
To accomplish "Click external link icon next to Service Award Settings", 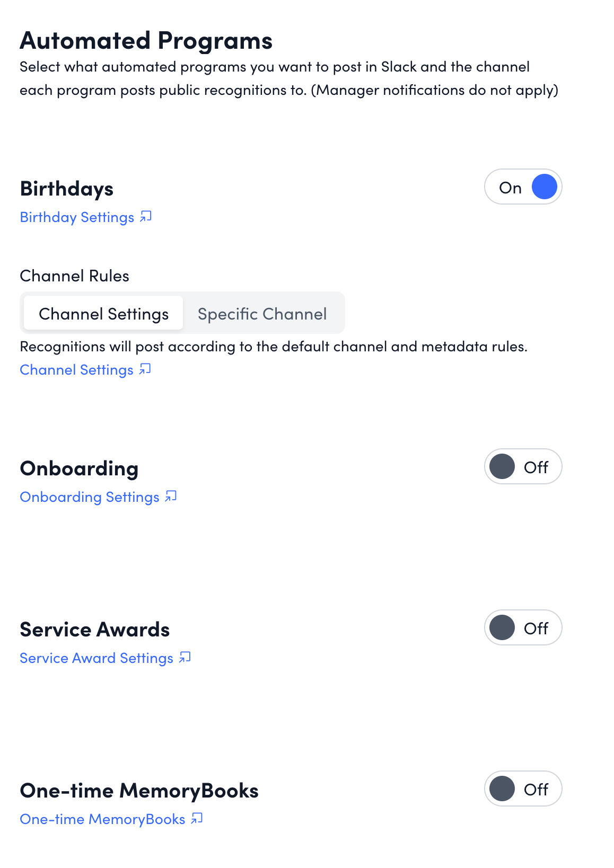I will click(184, 657).
